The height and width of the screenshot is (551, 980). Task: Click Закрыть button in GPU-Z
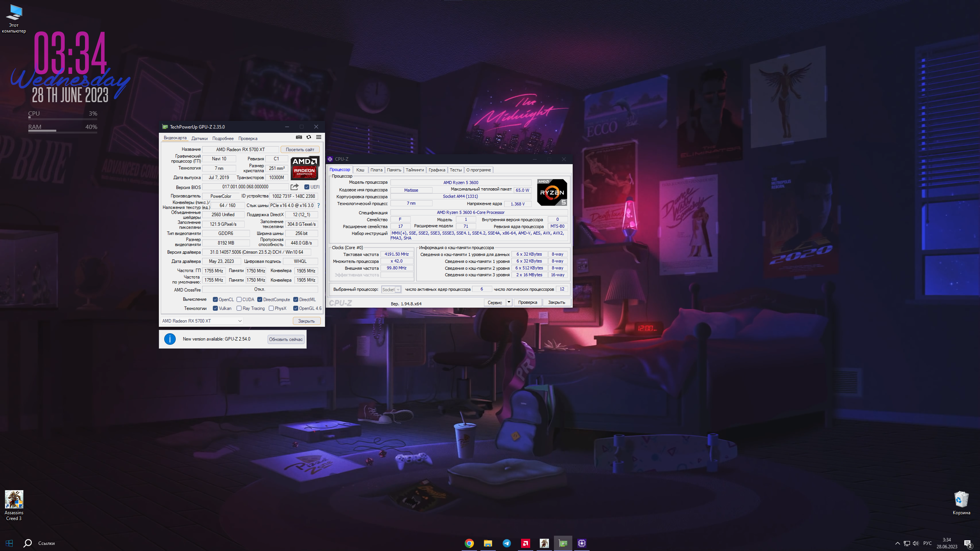(x=306, y=321)
